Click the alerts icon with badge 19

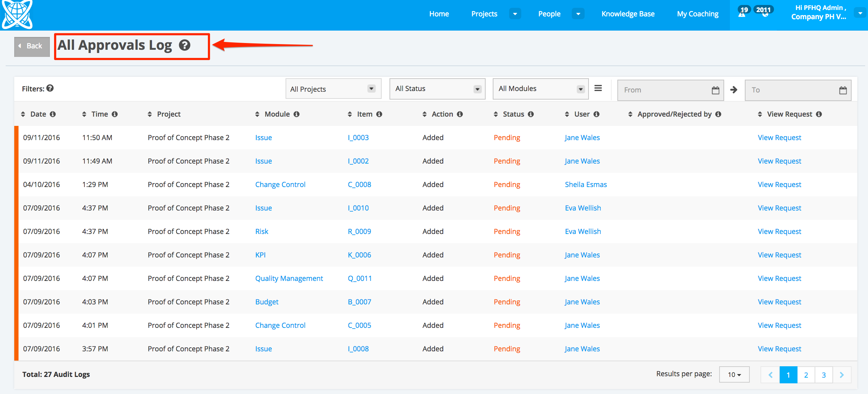point(742,13)
